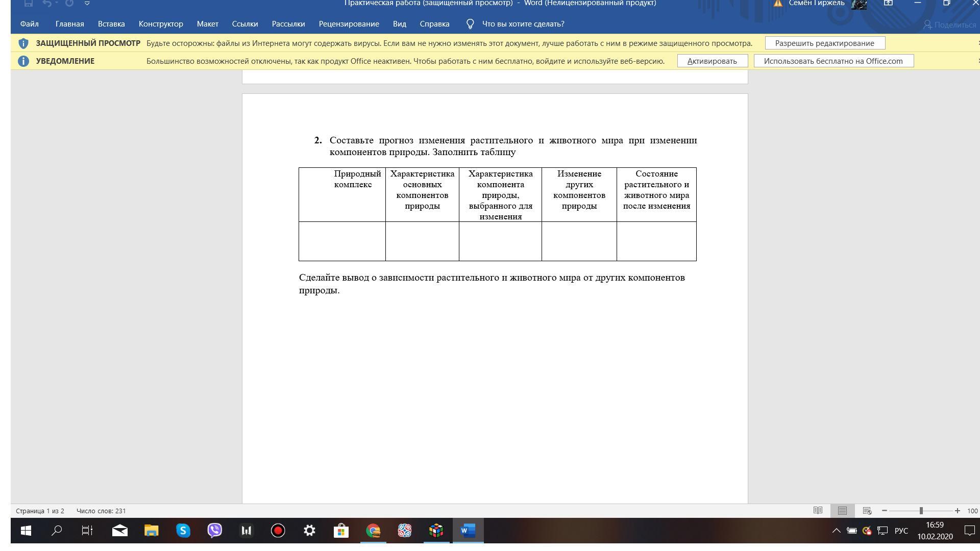
Task: Open the Макет ribbon tab
Action: [208, 24]
